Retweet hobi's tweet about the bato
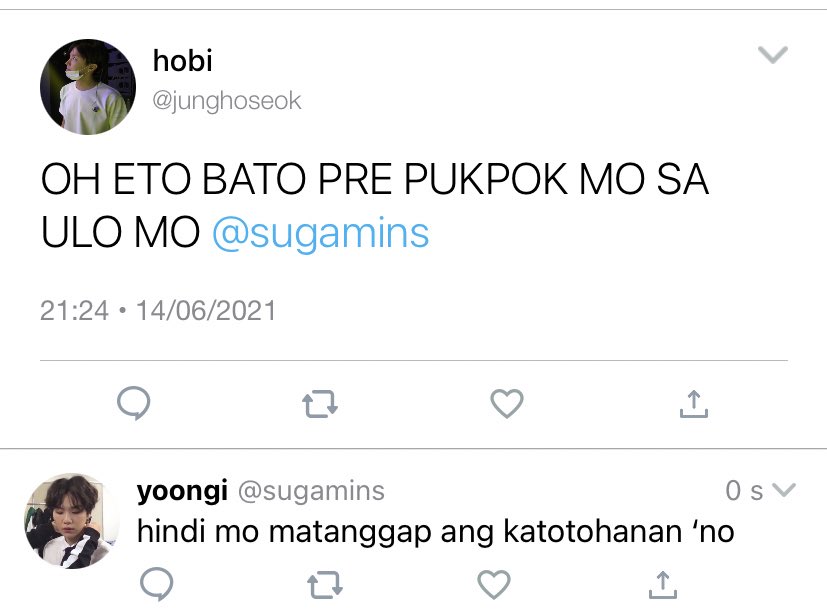The image size is (827, 612). point(320,404)
